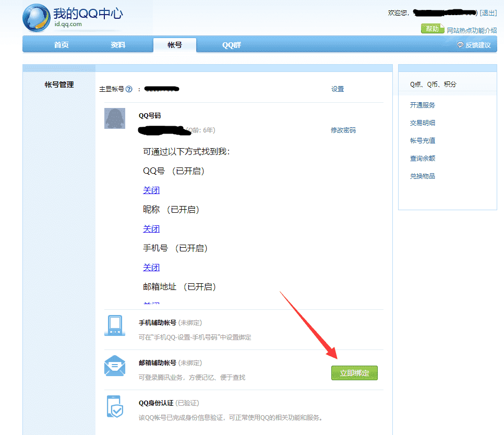Click the green 立即绑定 button
Image resolution: width=504 pixels, height=435 pixels.
355,373
